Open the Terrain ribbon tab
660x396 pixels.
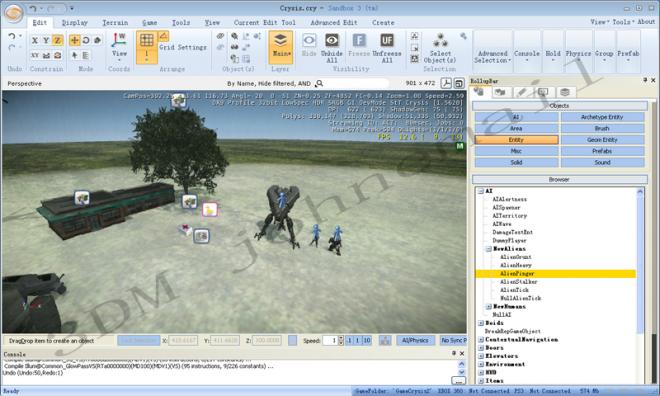115,23
